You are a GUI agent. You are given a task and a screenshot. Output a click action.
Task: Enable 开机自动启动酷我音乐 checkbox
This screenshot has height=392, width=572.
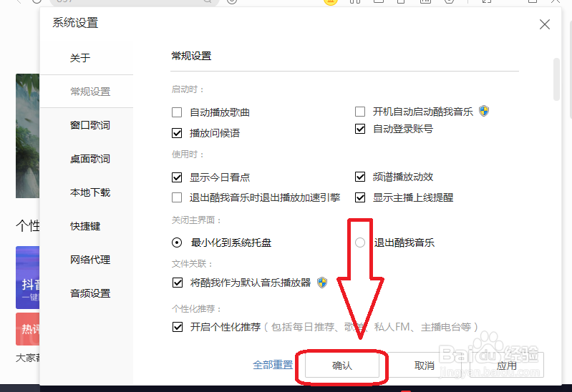360,112
